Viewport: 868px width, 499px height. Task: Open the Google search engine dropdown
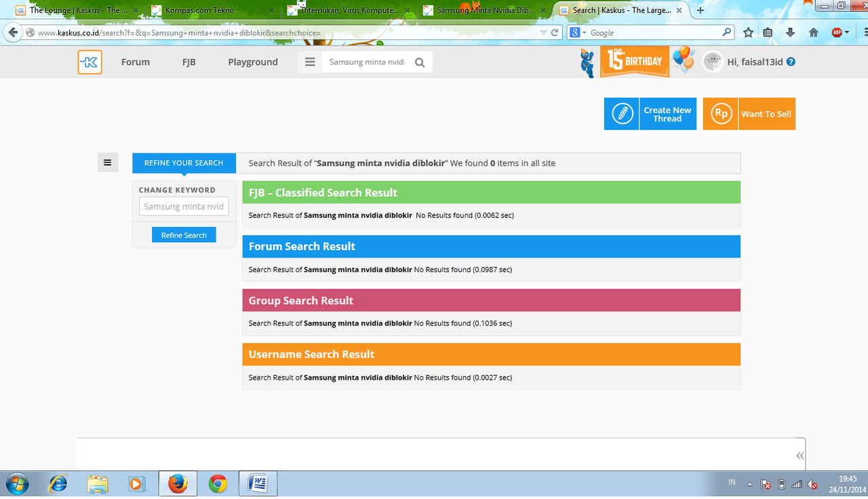point(577,33)
